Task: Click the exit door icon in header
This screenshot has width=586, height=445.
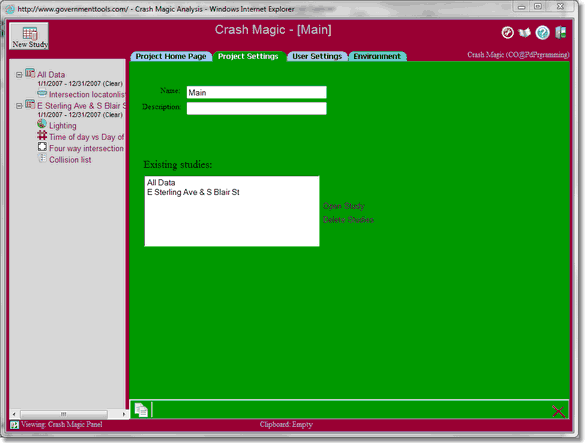Action: [560, 33]
